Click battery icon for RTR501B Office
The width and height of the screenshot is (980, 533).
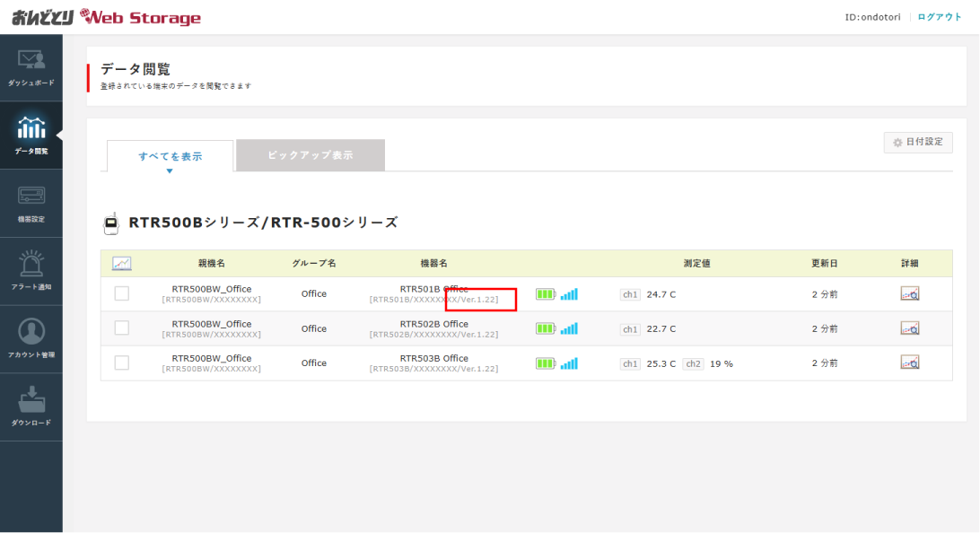tap(546, 294)
